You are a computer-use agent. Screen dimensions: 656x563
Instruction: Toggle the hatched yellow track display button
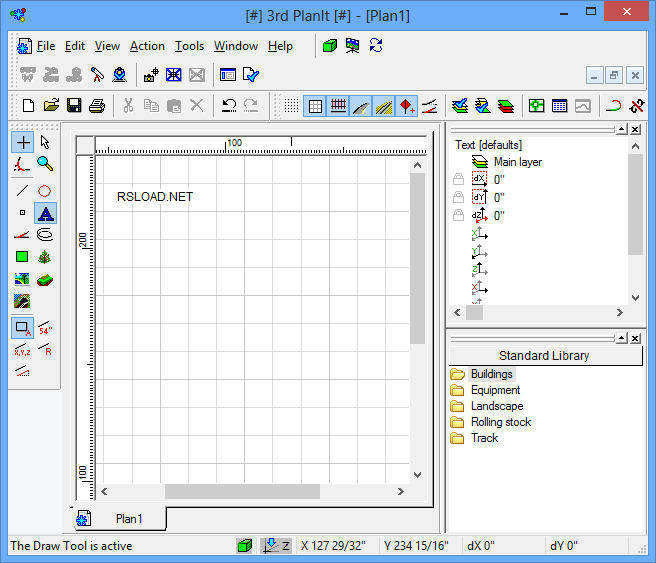(384, 106)
